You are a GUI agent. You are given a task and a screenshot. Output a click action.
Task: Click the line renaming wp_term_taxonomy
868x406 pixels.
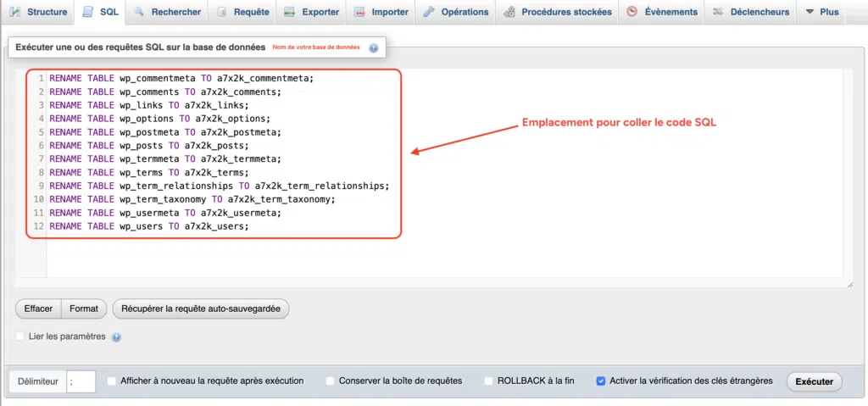coord(192,199)
